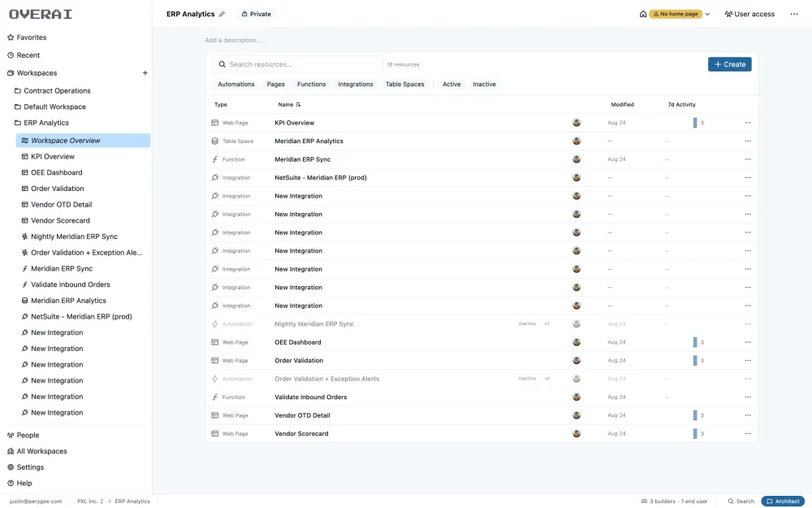
Task: Click the Create button
Action: pyautogui.click(x=730, y=64)
